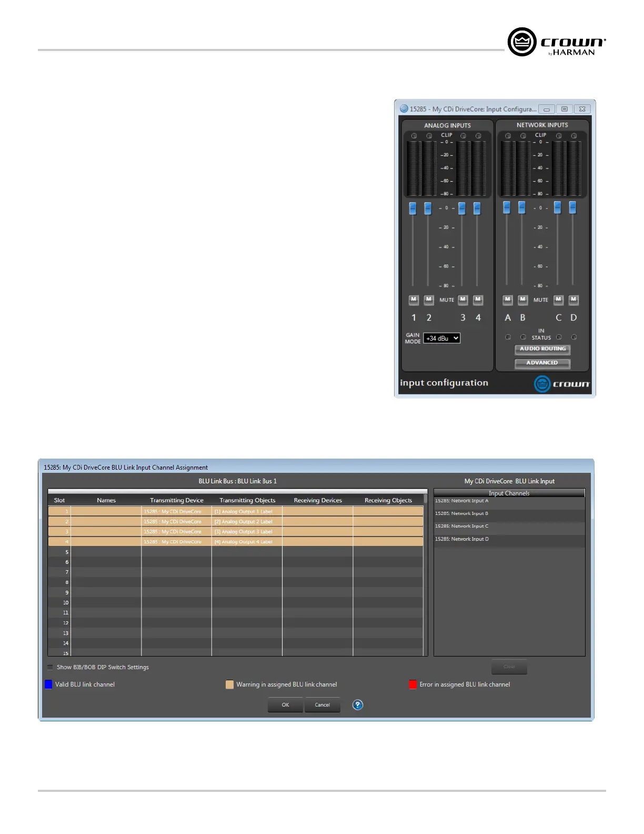Click the Receiving Objects column header
Screen dimensions: 644x834
[x=388, y=500]
